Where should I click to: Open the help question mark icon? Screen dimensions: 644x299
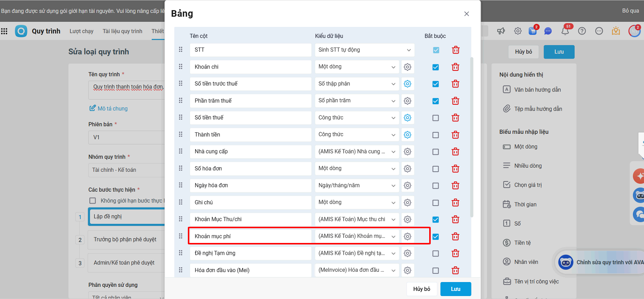click(582, 31)
